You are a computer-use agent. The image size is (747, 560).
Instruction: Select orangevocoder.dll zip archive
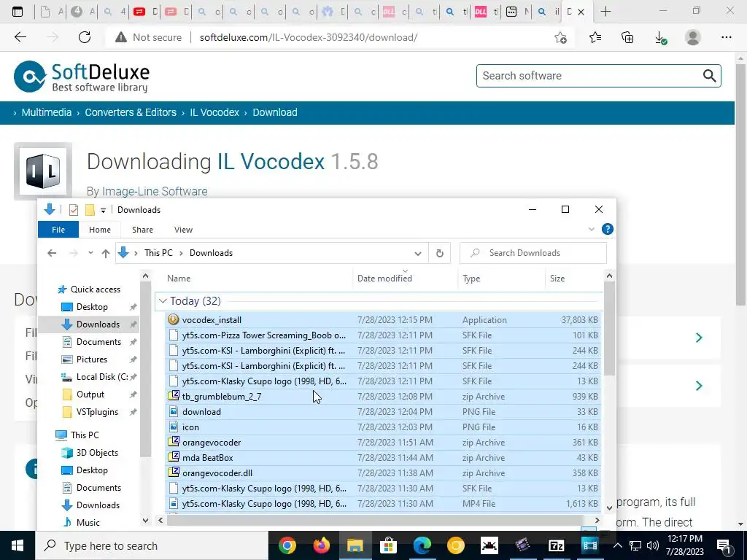[x=383, y=473]
